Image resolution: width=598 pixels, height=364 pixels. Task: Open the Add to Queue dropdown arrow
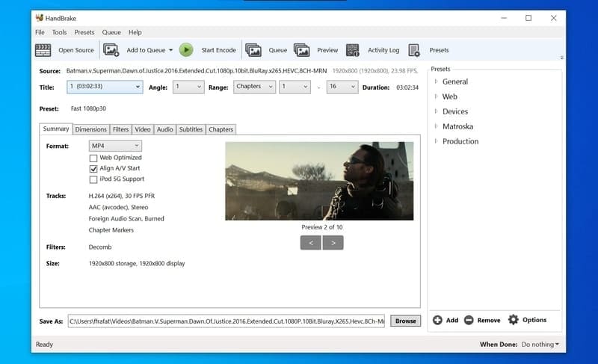(171, 50)
